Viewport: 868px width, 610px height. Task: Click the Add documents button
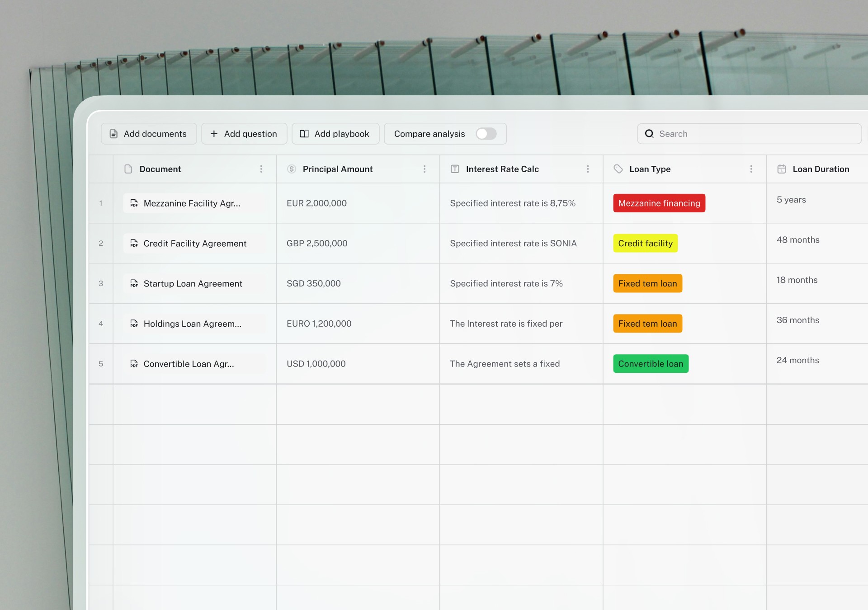coord(149,134)
